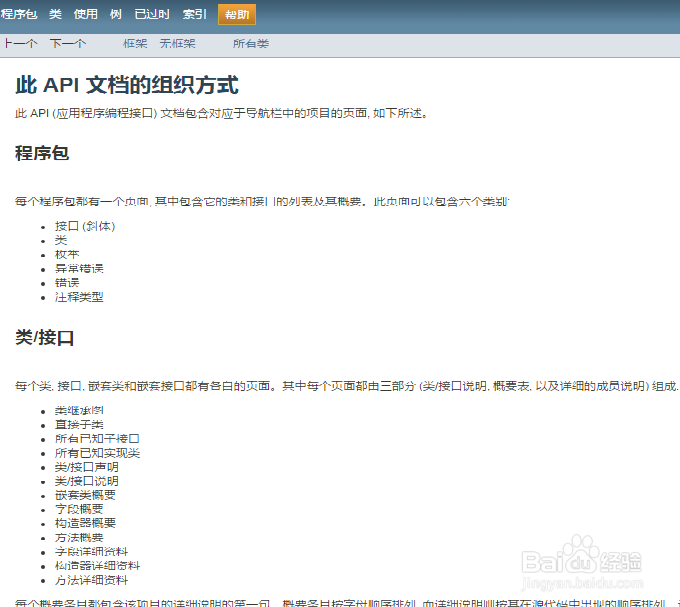Go to 上一个 page link

(21, 43)
